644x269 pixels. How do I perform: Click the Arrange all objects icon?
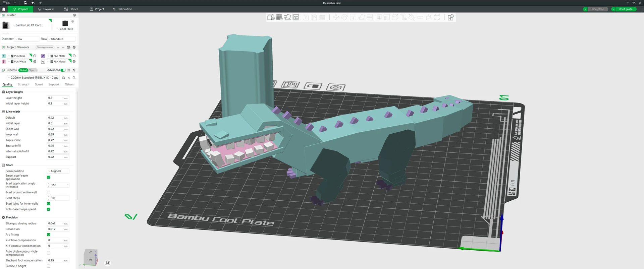pyautogui.click(x=296, y=17)
